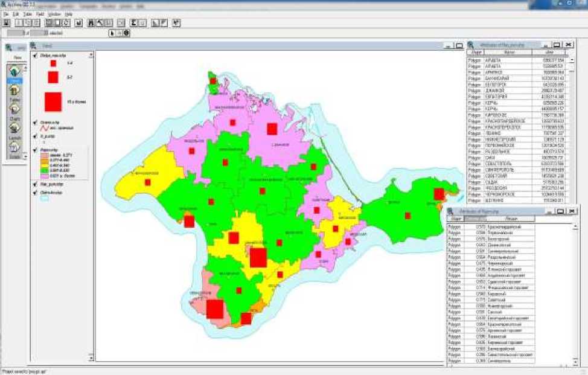Open the Field menu
588x375 pixels.
click(x=40, y=13)
